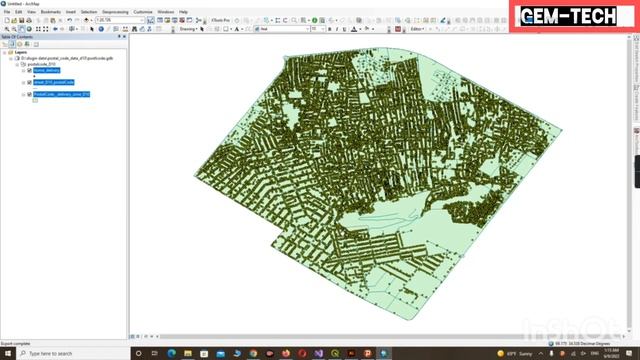Open the Drawing dropdown menu

pyautogui.click(x=188, y=29)
